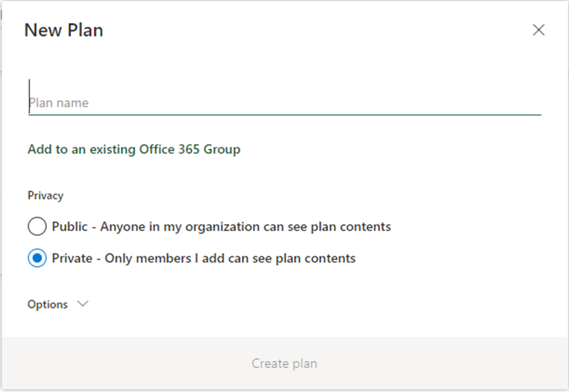Open Add to an existing Office 365 Group
Viewport: 569px width, 392px height.
click(134, 149)
